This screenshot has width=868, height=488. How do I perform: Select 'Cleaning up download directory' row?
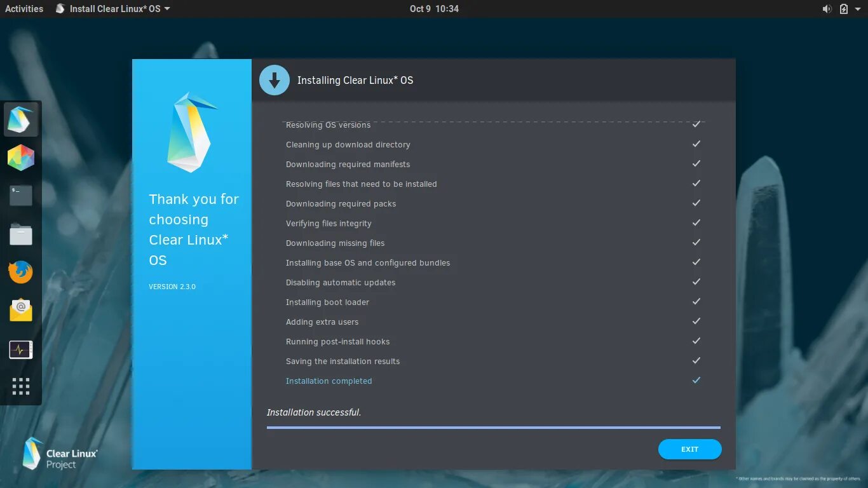point(494,145)
